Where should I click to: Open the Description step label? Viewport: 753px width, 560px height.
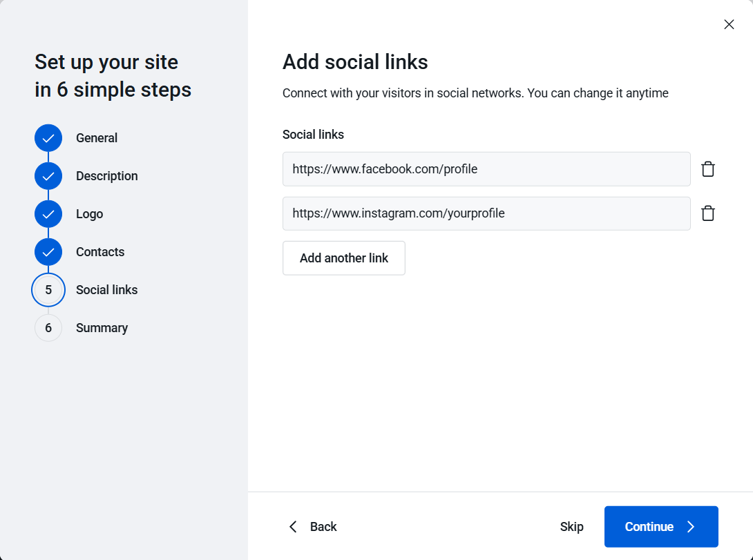pos(107,176)
